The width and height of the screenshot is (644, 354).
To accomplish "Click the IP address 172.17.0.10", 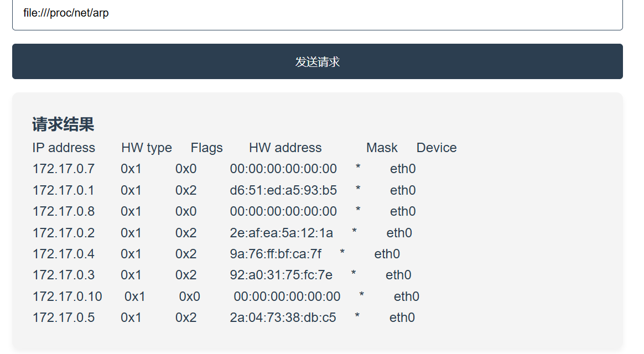I will (x=67, y=296).
